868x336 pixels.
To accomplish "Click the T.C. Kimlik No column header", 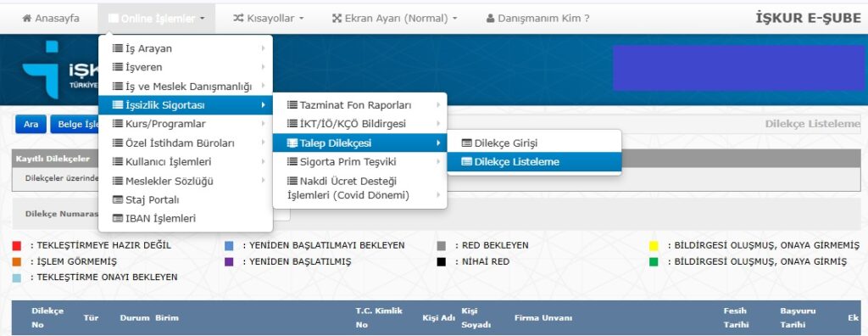I will (x=379, y=317).
